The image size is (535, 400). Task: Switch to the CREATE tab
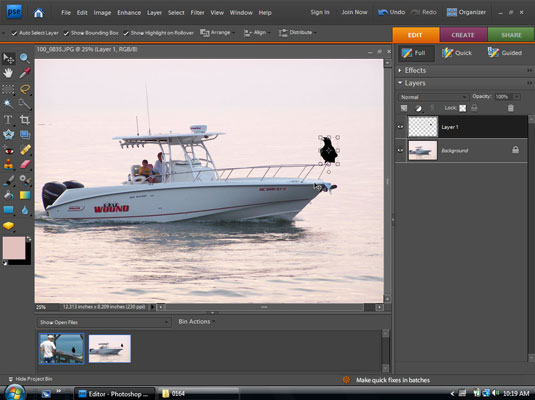(x=463, y=35)
